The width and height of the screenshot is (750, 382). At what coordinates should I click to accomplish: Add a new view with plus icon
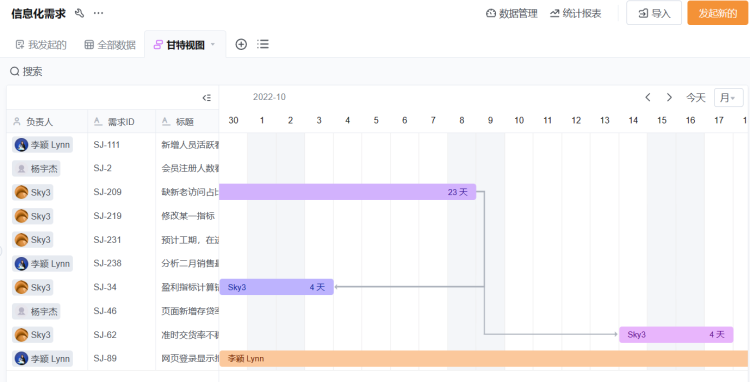[241, 44]
